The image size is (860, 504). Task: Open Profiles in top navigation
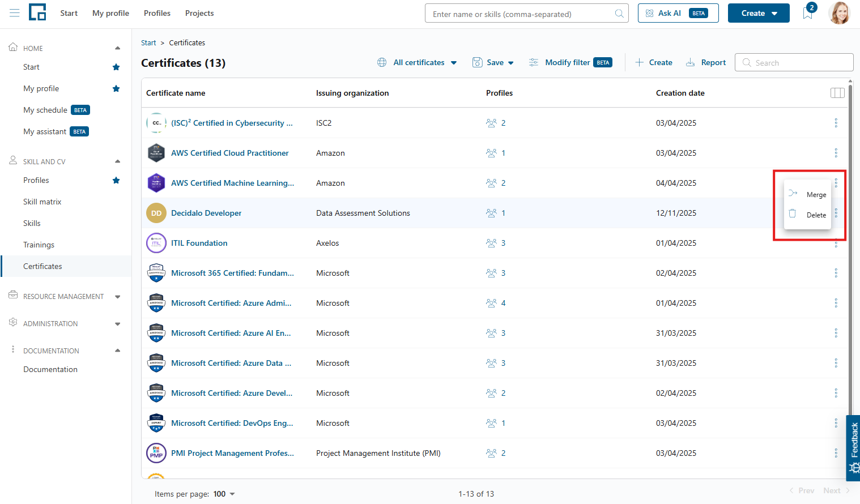pos(157,13)
